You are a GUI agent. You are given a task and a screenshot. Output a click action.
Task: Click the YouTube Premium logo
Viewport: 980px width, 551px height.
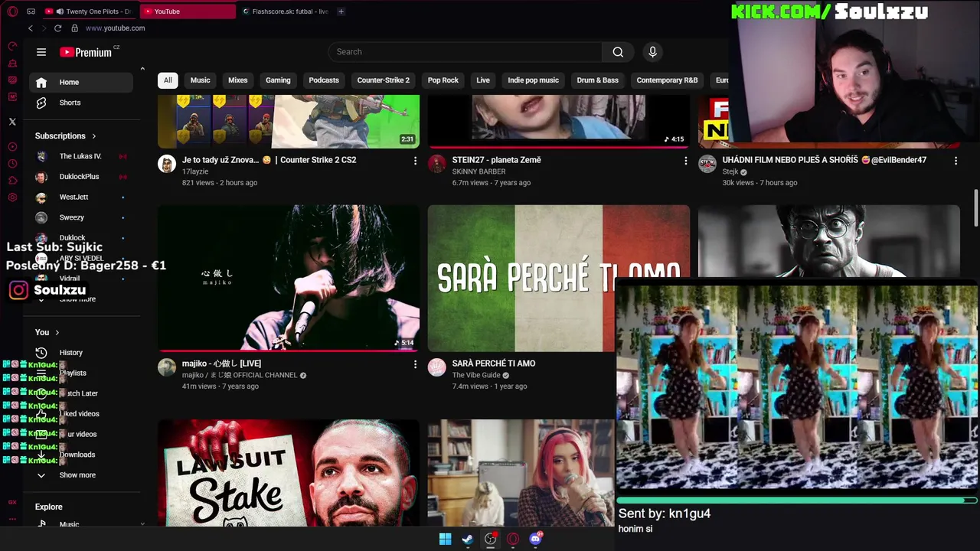point(86,52)
